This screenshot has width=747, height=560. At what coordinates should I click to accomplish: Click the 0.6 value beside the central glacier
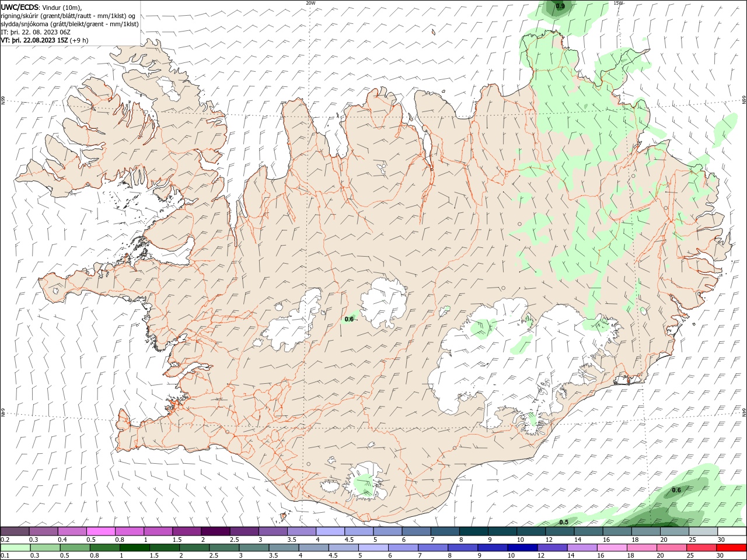349,319
